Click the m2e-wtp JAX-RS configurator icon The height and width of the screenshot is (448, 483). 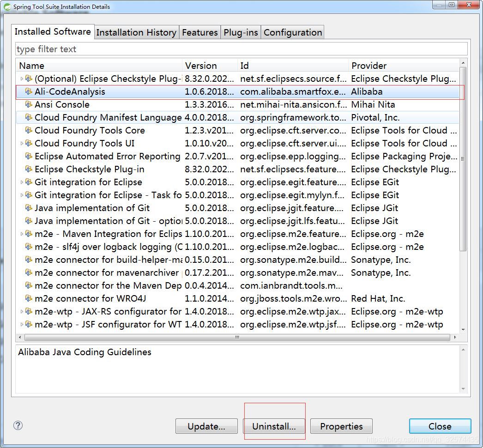pyautogui.click(x=29, y=311)
